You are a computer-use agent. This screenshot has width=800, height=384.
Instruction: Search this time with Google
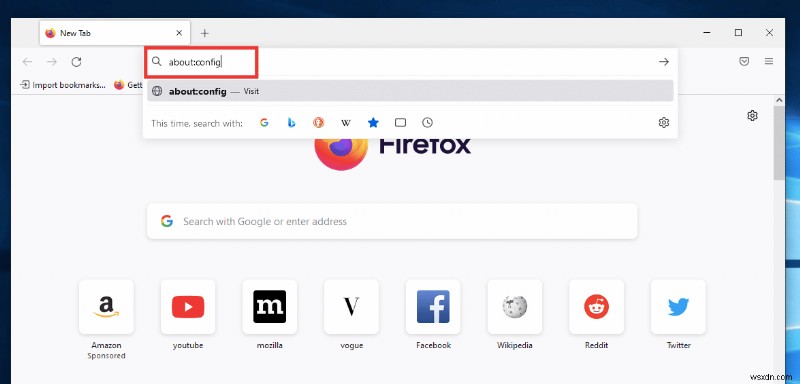(264, 122)
